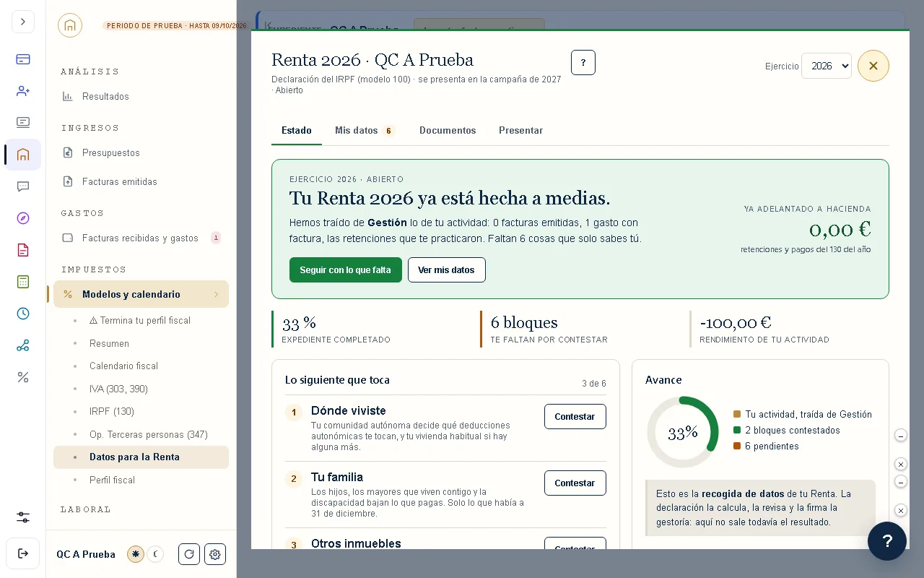Image resolution: width=924 pixels, height=578 pixels.
Task: Click the Ver mis datos button
Action: click(447, 270)
